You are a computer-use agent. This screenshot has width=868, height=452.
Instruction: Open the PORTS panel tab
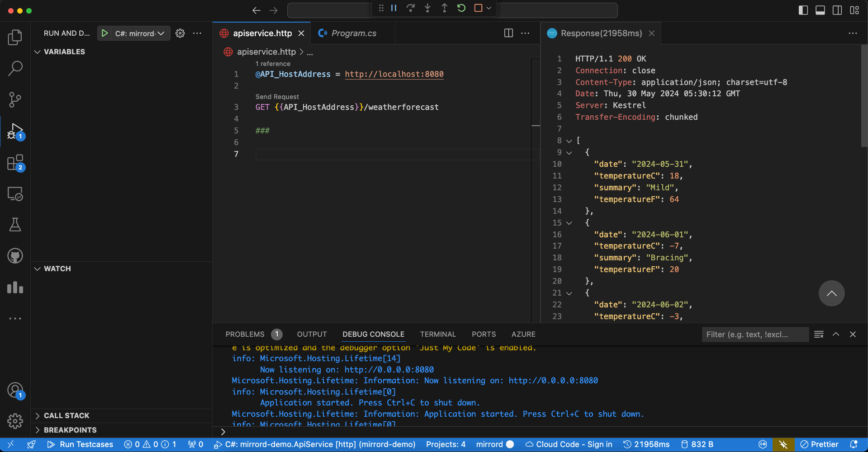[x=484, y=334]
